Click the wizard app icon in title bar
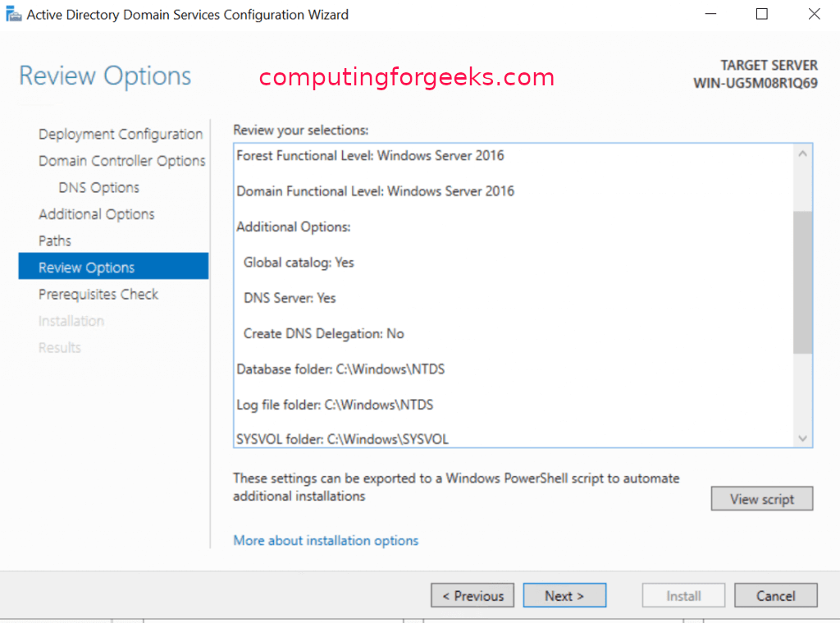 point(14,15)
